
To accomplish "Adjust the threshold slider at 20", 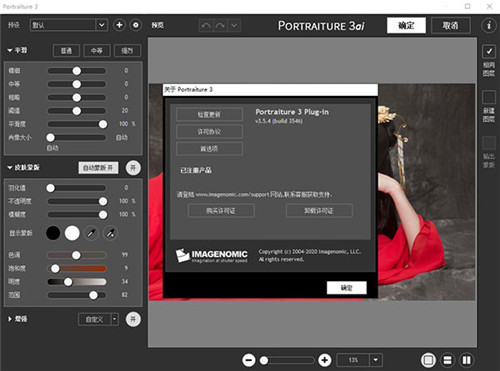I will tap(77, 111).
